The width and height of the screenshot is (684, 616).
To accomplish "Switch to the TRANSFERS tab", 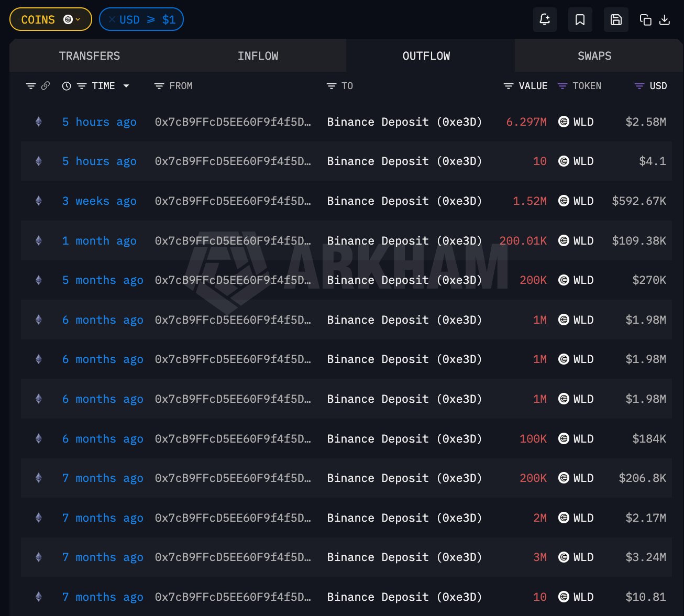I will pyautogui.click(x=90, y=56).
